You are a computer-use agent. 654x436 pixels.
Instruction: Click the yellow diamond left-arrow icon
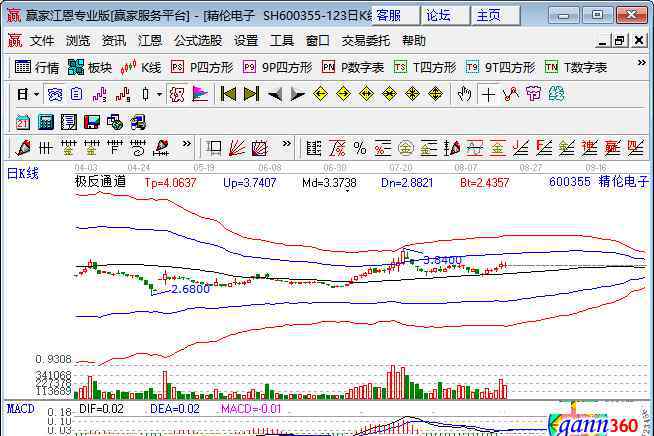(320, 94)
